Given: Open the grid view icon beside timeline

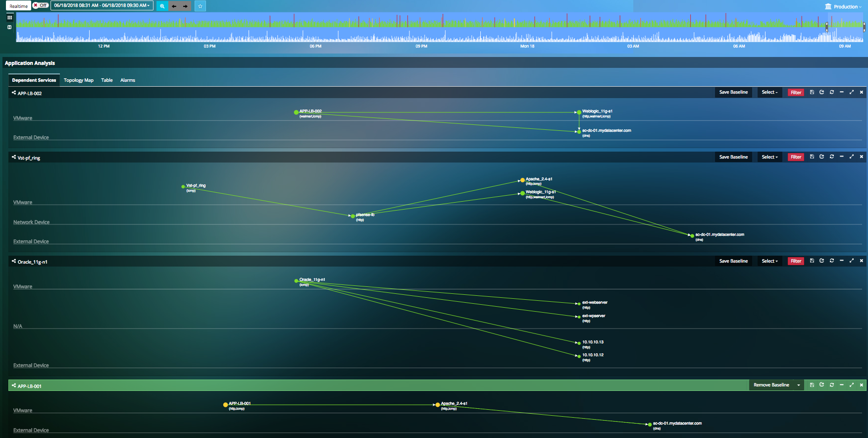Looking at the screenshot, I should pos(9,17).
